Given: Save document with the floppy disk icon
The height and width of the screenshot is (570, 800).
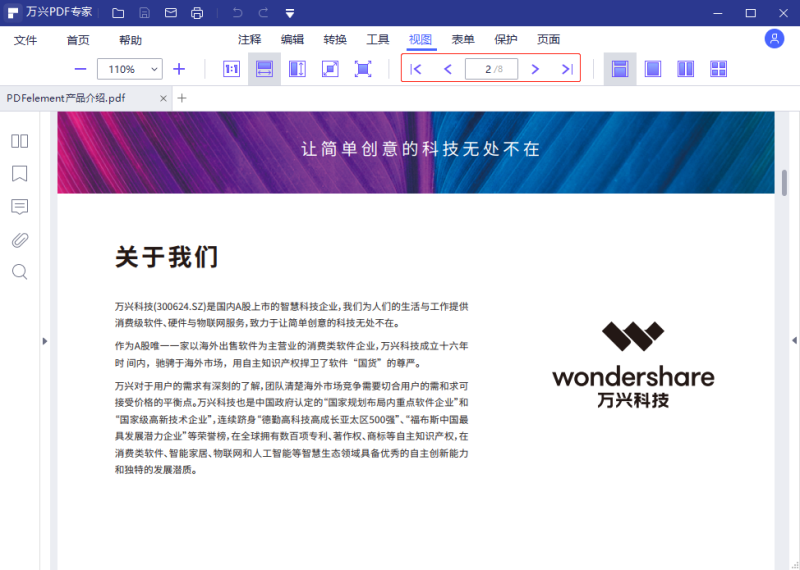Looking at the screenshot, I should [144, 13].
